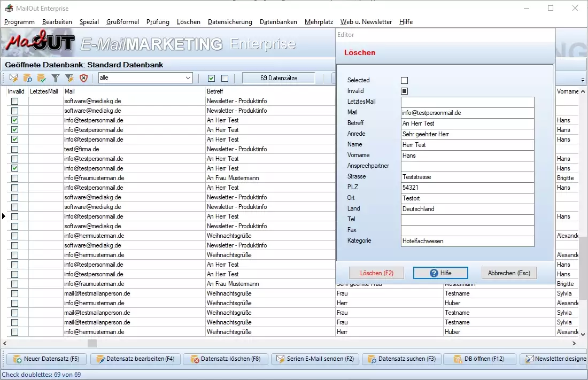
Task: Toggle the Invalid checkbox in Löschen dialog
Action: [405, 91]
